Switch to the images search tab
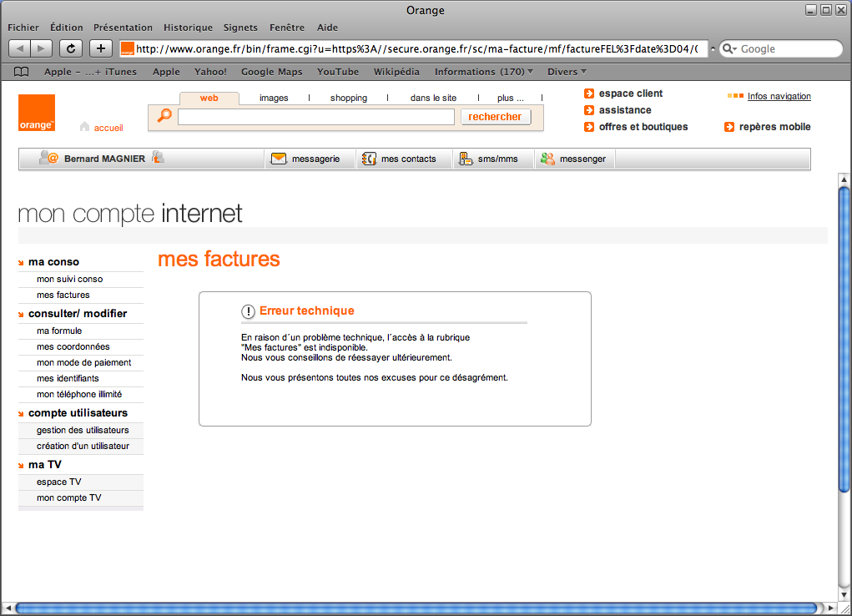852x616 pixels. (x=273, y=98)
